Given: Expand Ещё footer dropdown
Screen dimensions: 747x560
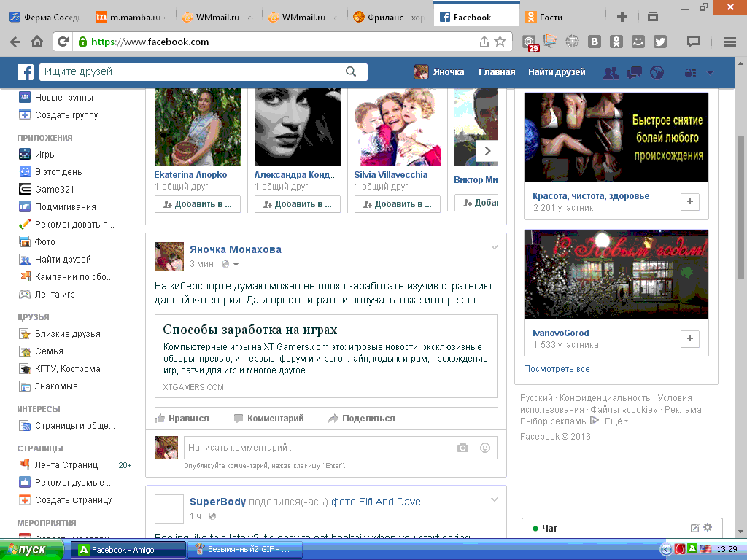Looking at the screenshot, I should (x=616, y=421).
